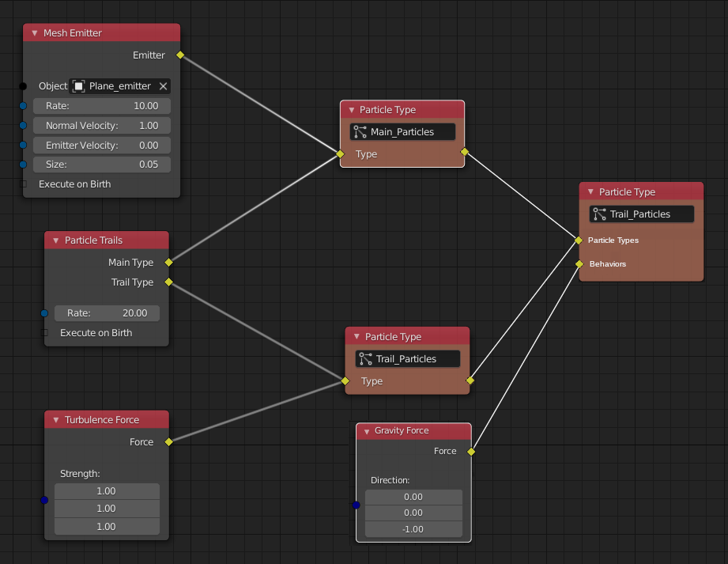Collapse the Particle Type node with Behaviors socket
This screenshot has width=728, height=564.
pyautogui.click(x=590, y=192)
